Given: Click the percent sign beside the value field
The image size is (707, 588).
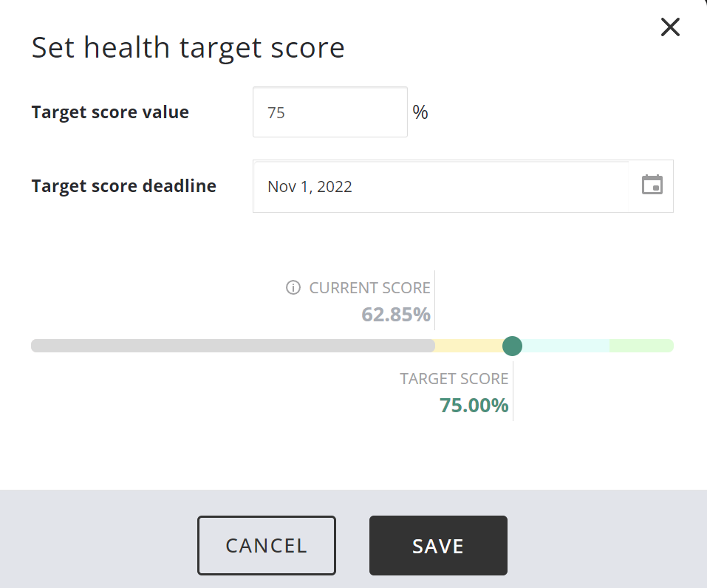Looking at the screenshot, I should coord(420,112).
